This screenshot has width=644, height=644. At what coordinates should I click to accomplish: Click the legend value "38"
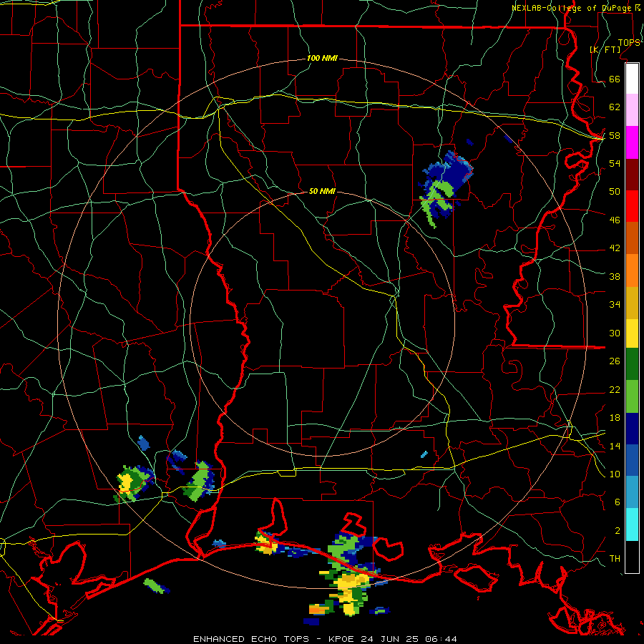point(615,276)
